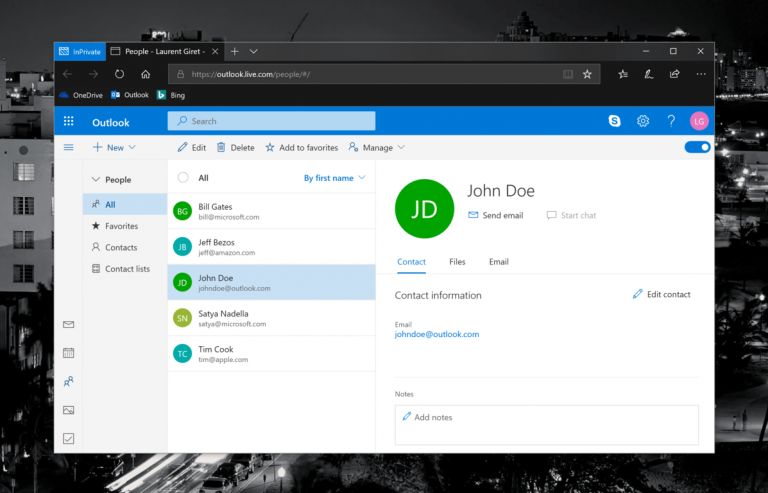Click the browser back arrow

coord(68,74)
